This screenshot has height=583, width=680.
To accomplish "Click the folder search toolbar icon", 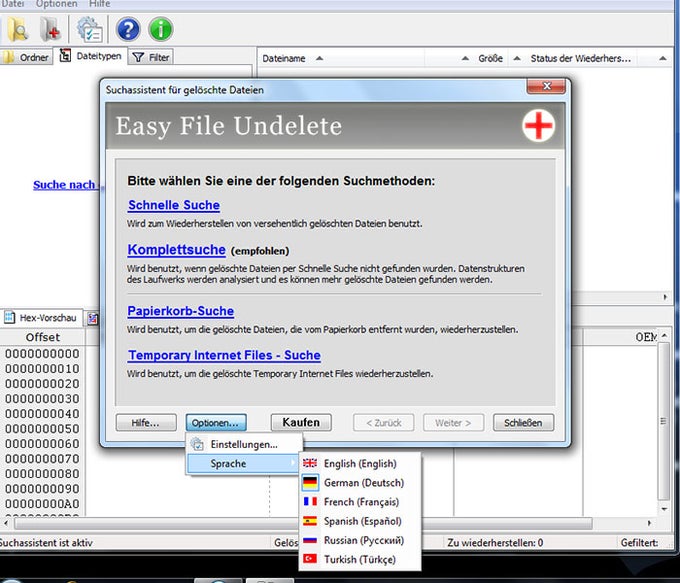I will (x=18, y=29).
